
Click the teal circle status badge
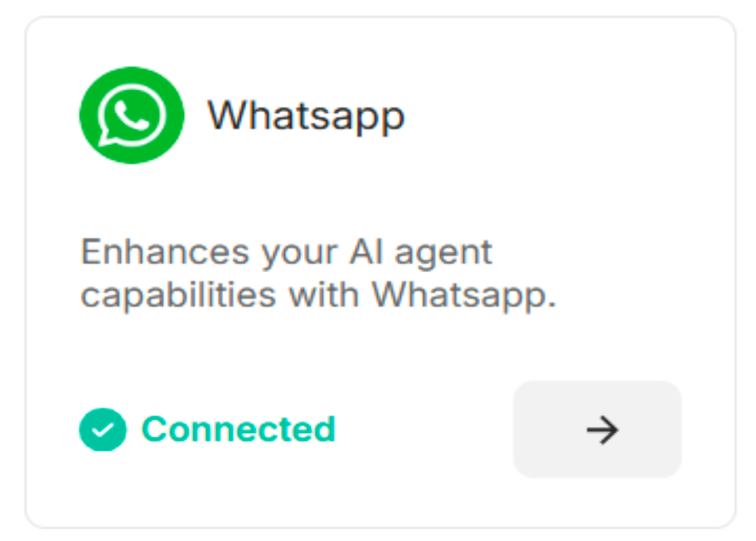[x=103, y=430]
